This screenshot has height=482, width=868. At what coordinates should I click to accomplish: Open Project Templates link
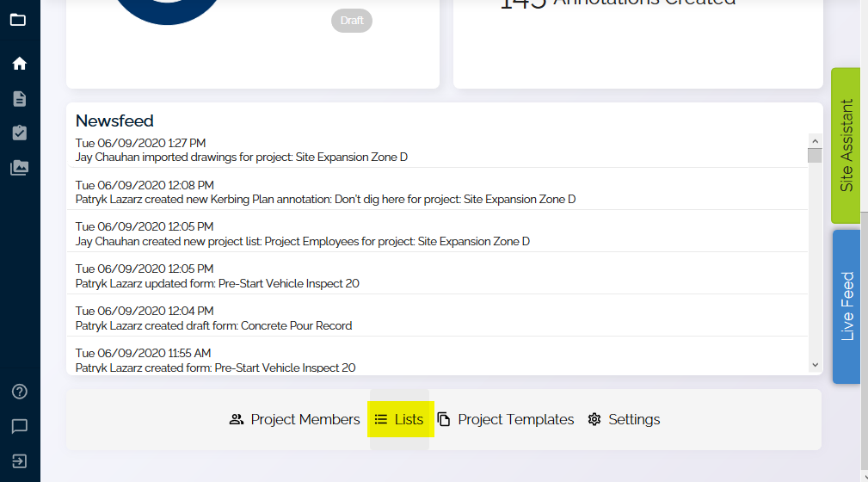click(x=506, y=419)
